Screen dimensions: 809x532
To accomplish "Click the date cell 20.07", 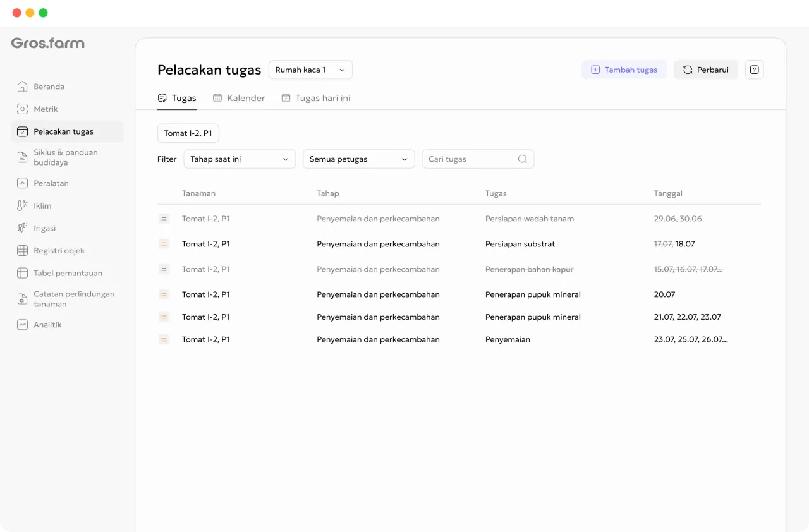I will 665,294.
